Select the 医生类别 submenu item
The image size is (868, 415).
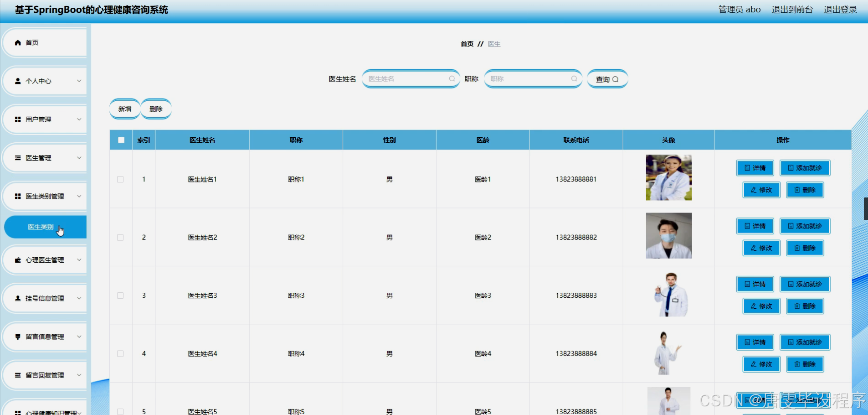(45, 227)
